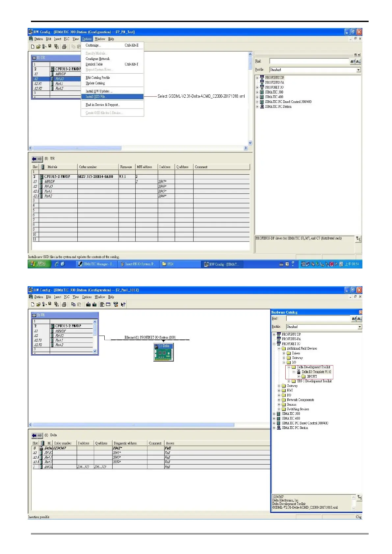Viewport: 392px width, 554px height.
Task: Open Station menu in S7_Pro1_1017 window
Action: click(39, 297)
